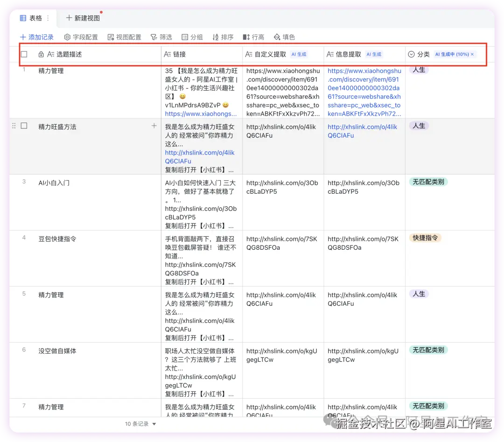Open the 筛选 filter tool
The image size is (504, 442).
161,37
